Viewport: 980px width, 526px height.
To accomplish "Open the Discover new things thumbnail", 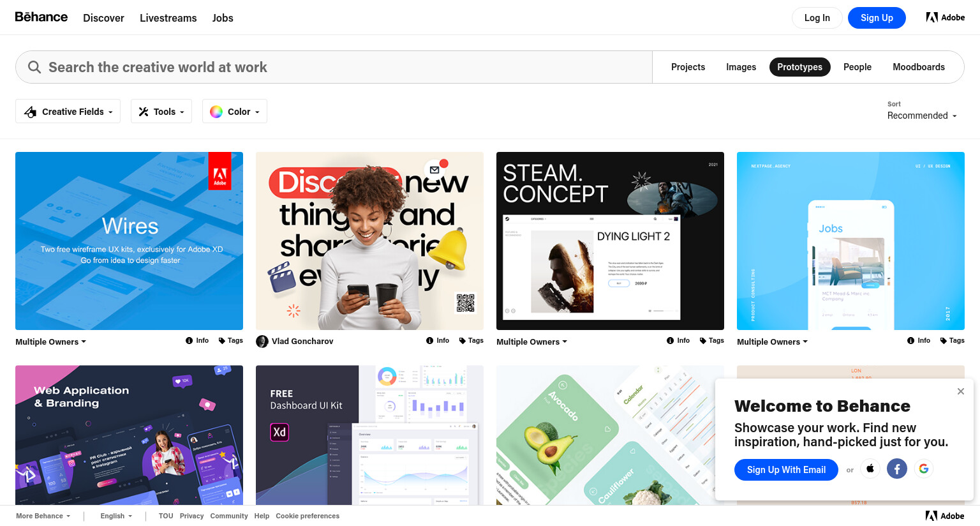I will pyautogui.click(x=369, y=241).
